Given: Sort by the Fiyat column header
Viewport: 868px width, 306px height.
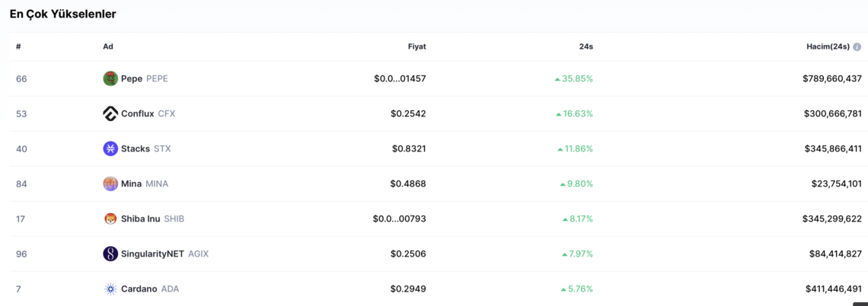Looking at the screenshot, I should pyautogui.click(x=416, y=46).
